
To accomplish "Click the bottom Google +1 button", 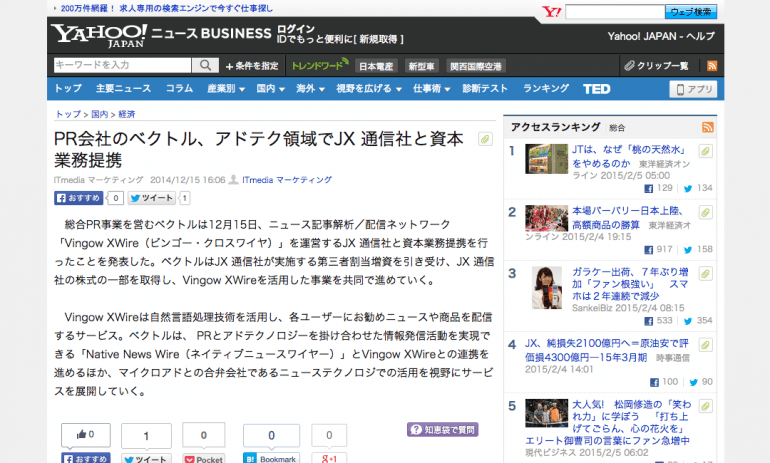I will (329, 459).
